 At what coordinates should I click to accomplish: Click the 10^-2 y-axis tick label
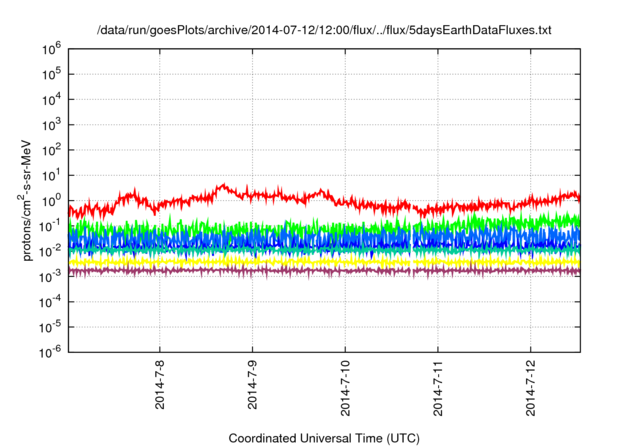point(50,251)
